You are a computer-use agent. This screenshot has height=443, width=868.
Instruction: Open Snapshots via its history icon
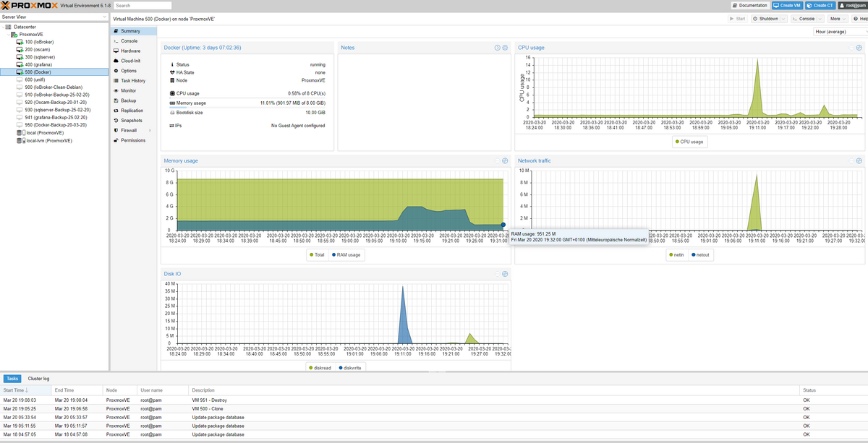[115, 121]
